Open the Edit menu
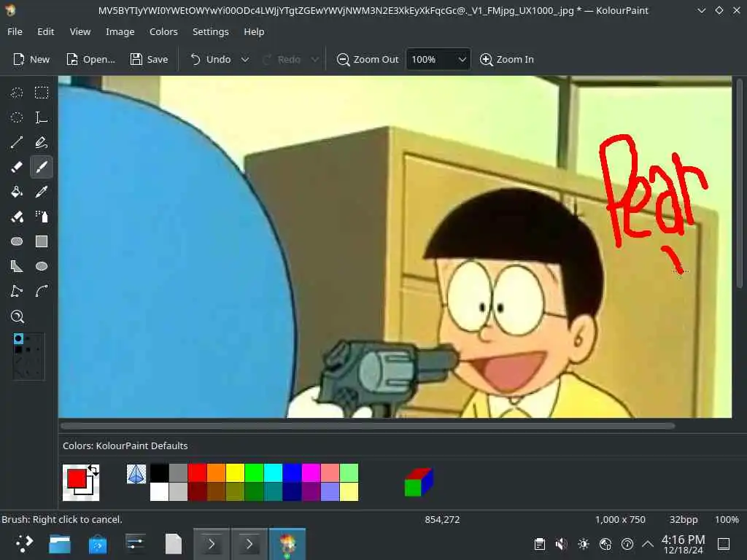The image size is (747, 560). point(46,32)
